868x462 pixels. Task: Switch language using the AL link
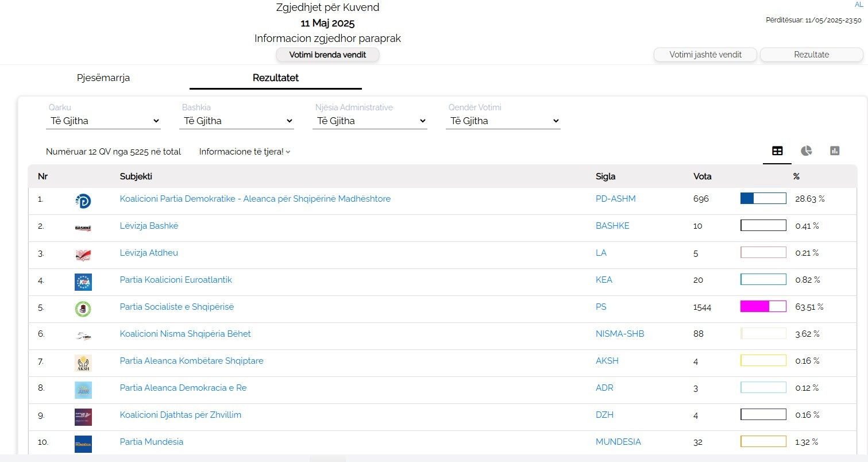coord(859,5)
